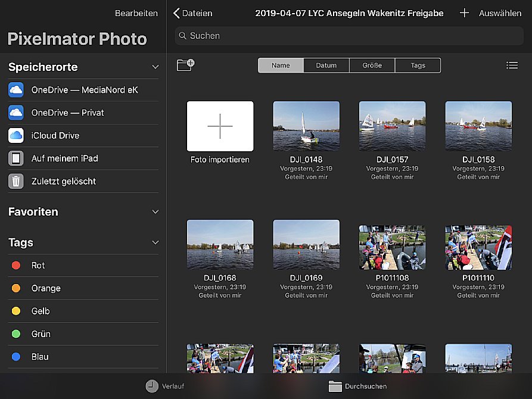Go back to Dateien
532x399 pixels.
[192, 13]
